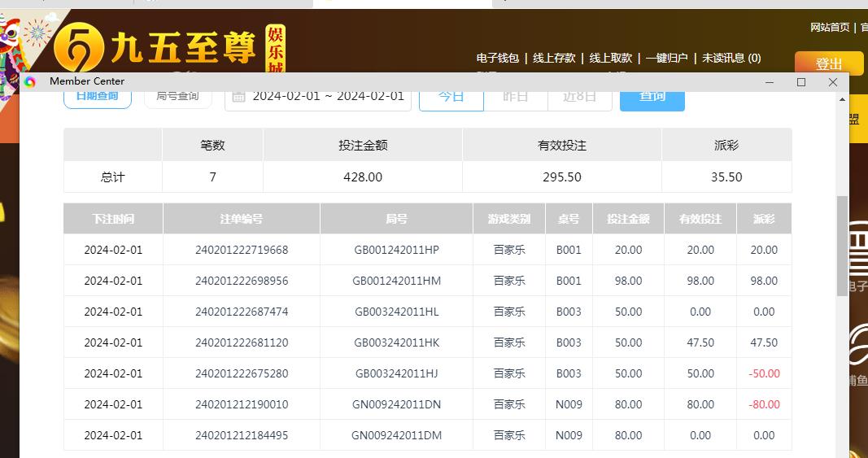The height and width of the screenshot is (458, 868).
Task: Switch to 局号查询 round number tab
Action: (x=177, y=97)
